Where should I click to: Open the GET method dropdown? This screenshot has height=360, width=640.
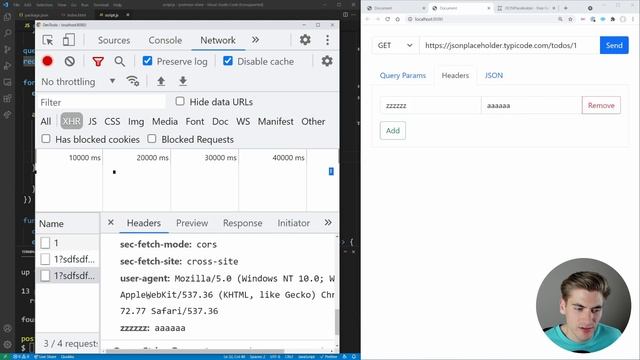coord(395,45)
